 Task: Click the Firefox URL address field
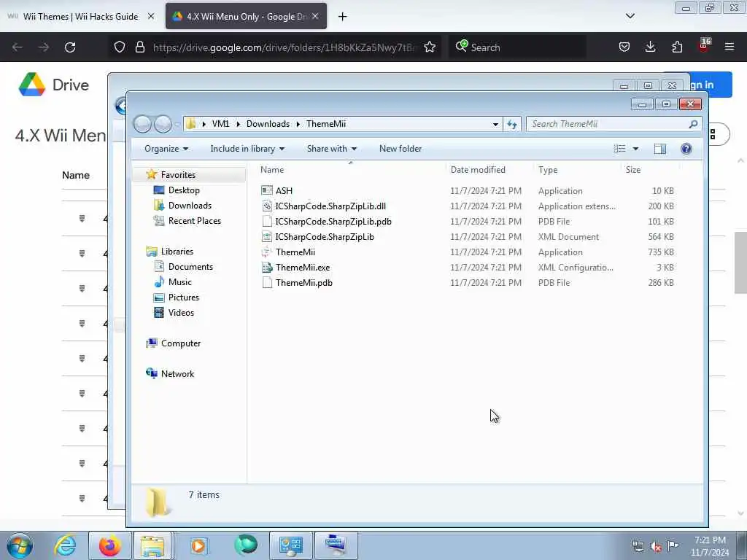pos(285,47)
